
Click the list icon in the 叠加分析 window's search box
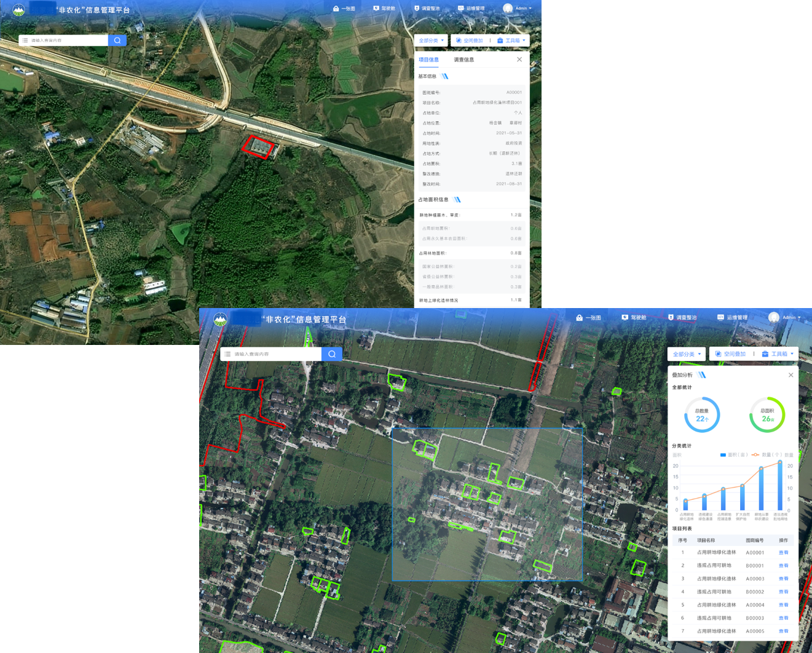point(228,354)
